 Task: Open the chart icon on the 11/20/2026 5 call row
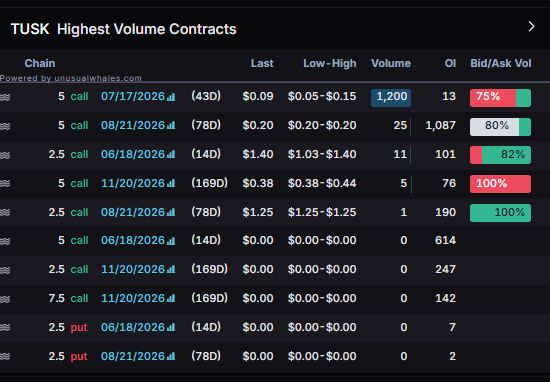point(171,183)
